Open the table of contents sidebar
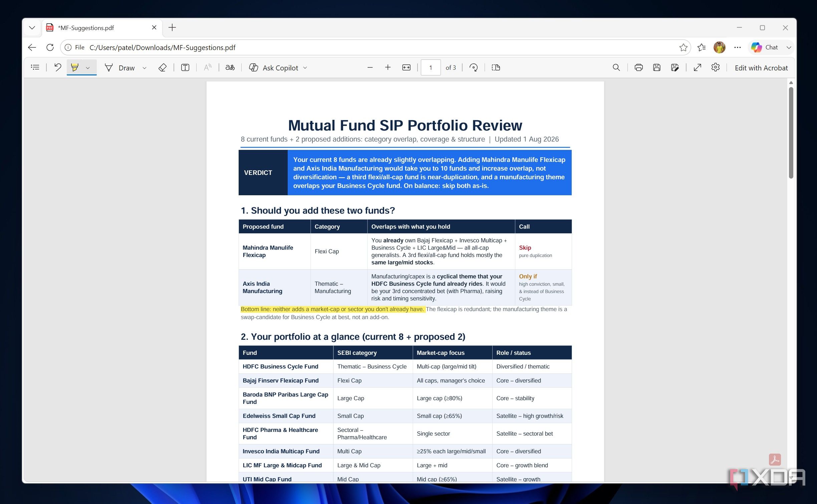This screenshot has width=817, height=504. click(35, 68)
